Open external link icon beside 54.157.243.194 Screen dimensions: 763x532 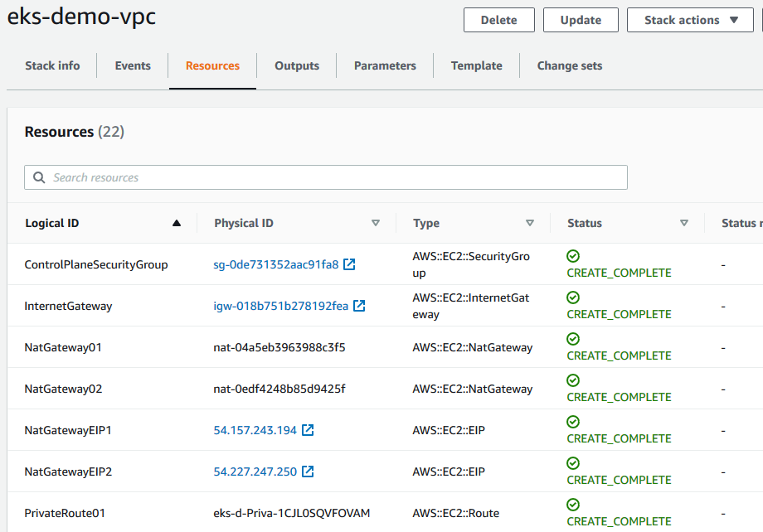click(308, 430)
